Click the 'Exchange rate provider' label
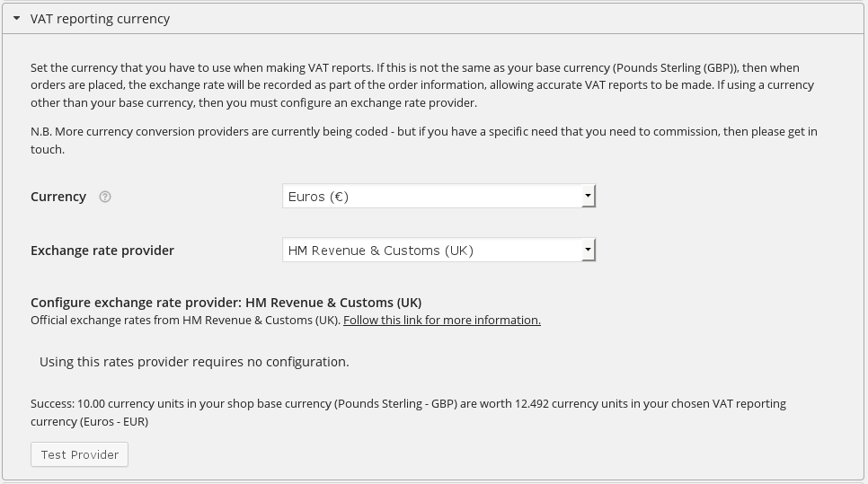 pyautogui.click(x=102, y=251)
